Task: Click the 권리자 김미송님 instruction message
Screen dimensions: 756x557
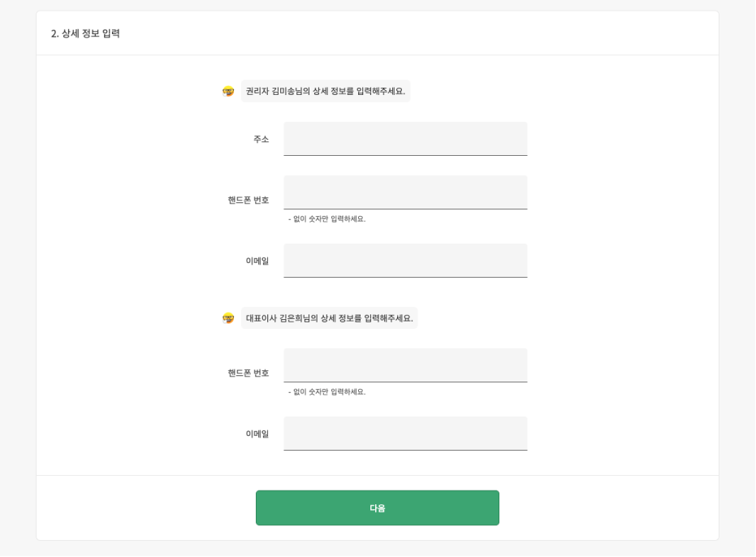Action: tap(328, 92)
